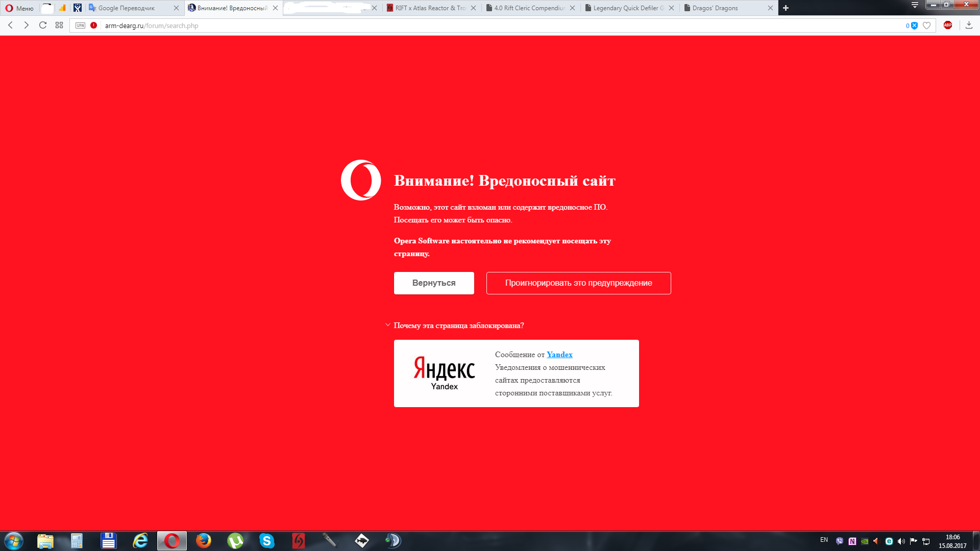Close the Legendary Quick Defiler tab
Image resolution: width=980 pixels, height=551 pixels.
click(672, 8)
